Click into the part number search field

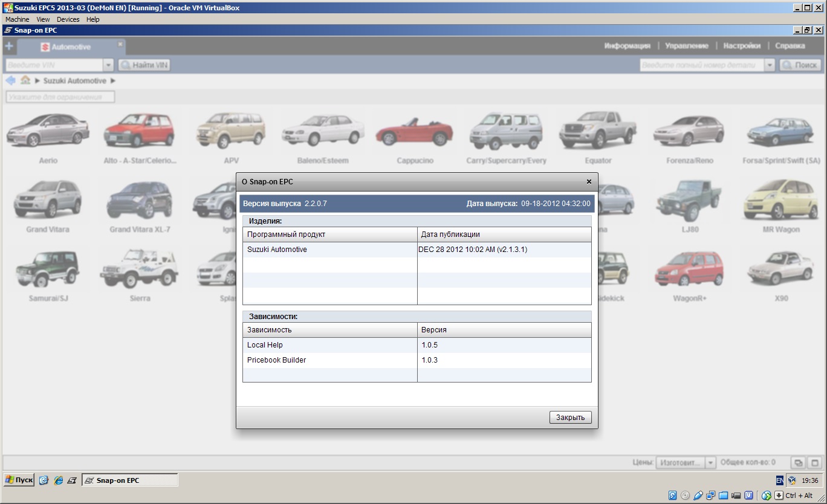pos(702,65)
